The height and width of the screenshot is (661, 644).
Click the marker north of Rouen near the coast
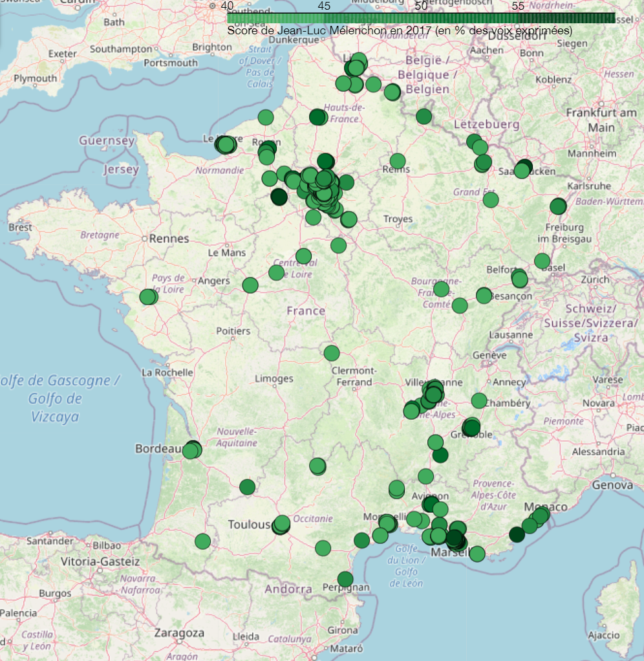[x=266, y=117]
